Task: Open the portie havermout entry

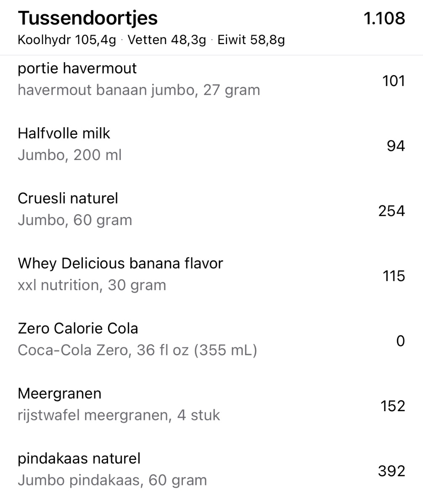Action: [77, 68]
